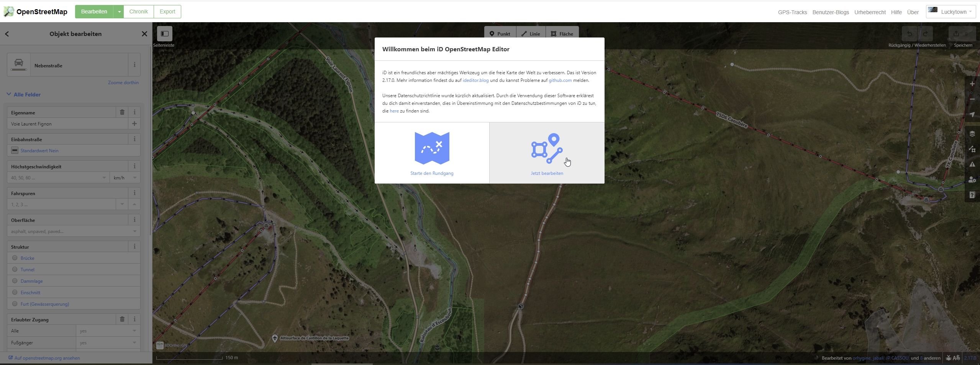This screenshot has width=980, height=365.
Task: Open info for the Nebenstraße preset
Action: pos(134,65)
